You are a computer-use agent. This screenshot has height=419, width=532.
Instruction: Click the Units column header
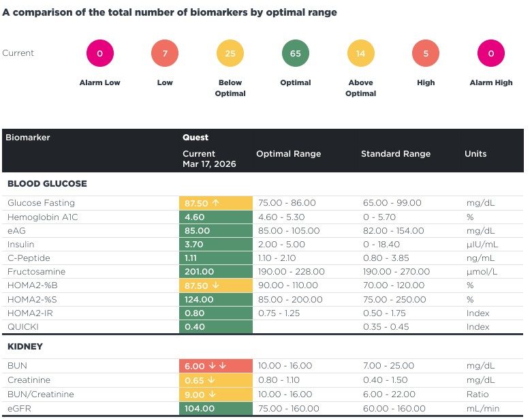475,154
